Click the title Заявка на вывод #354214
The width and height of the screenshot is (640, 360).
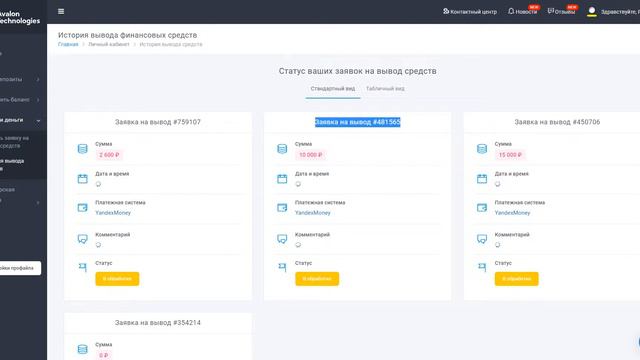pos(158,323)
